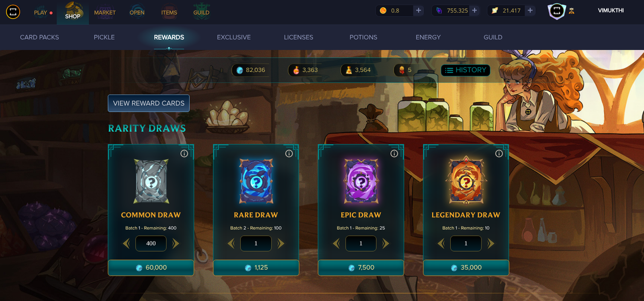The image size is (644, 301).
Task: Open the Rare Draw info icon
Action: click(289, 153)
